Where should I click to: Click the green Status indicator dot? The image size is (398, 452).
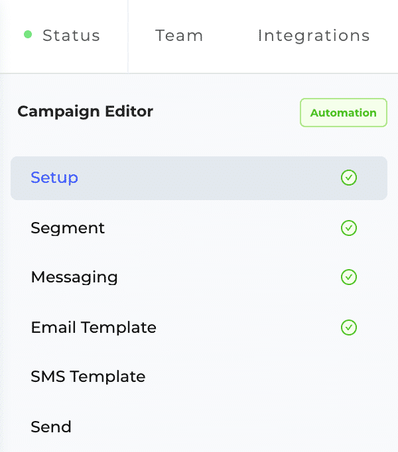tap(28, 34)
